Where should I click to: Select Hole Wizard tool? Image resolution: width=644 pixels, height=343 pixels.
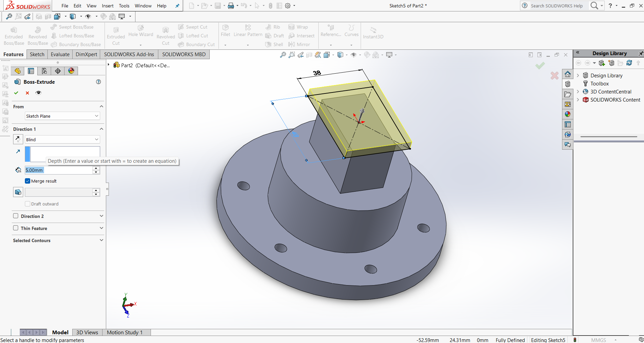[141, 31]
